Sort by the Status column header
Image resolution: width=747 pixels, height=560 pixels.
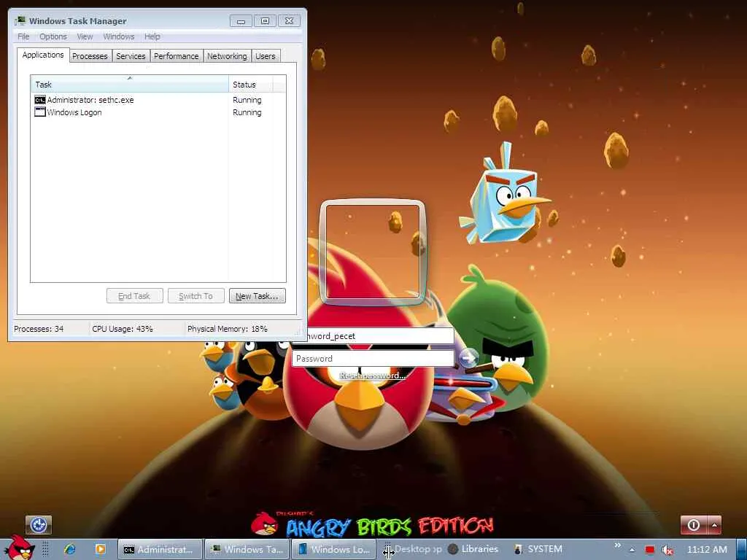(251, 85)
